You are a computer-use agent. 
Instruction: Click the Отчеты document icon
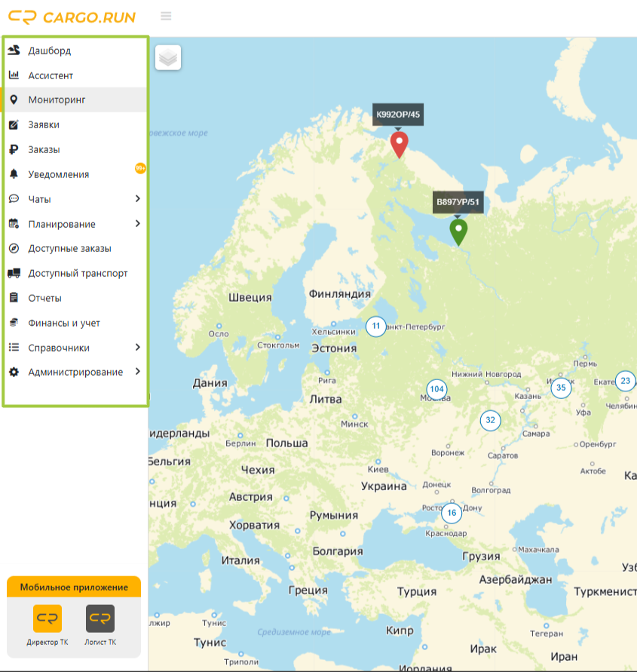[14, 297]
